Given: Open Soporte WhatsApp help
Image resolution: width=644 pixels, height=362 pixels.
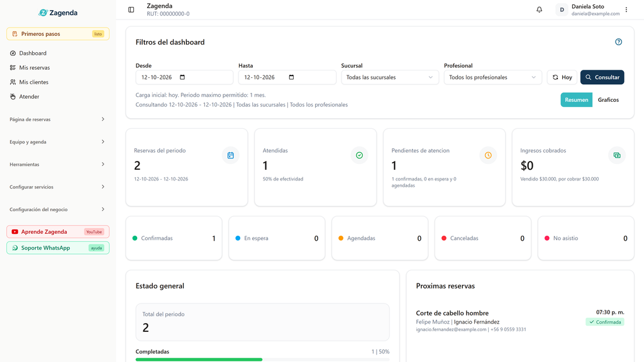Looking at the screenshot, I should [x=58, y=248].
